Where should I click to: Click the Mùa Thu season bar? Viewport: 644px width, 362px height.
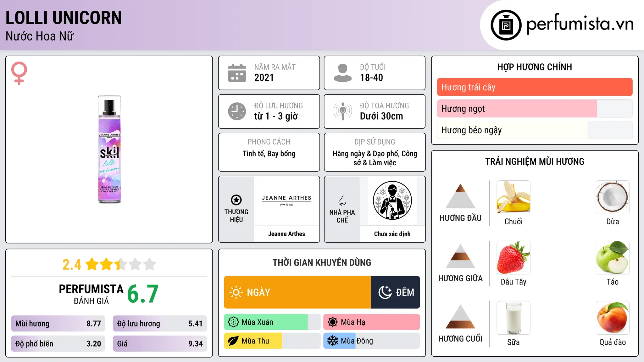(x=272, y=341)
